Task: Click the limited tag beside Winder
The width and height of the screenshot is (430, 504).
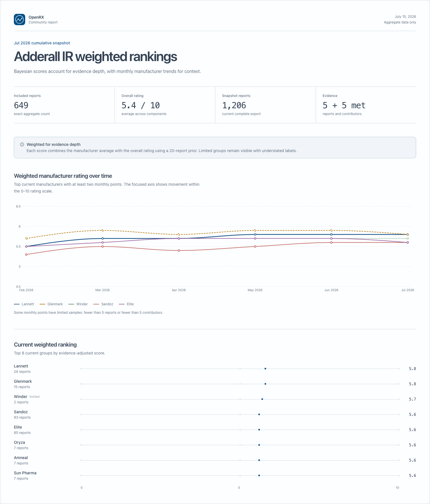Action: pos(35,397)
